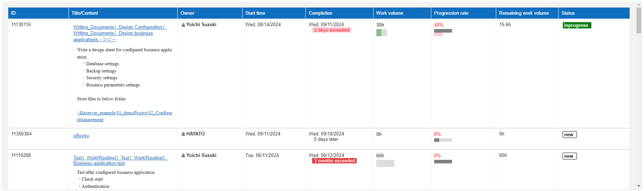This screenshot has width=644, height=191.
Task: Click the Status column header
Action: [x=594, y=13]
